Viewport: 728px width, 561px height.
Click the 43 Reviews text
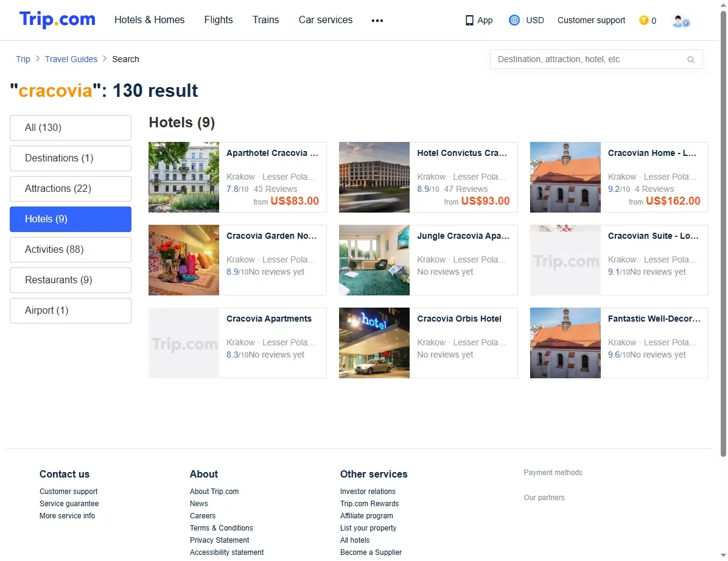click(275, 189)
